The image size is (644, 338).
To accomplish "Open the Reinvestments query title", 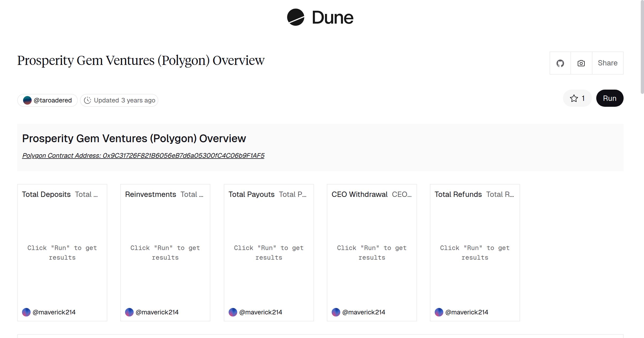I will pyautogui.click(x=151, y=194).
